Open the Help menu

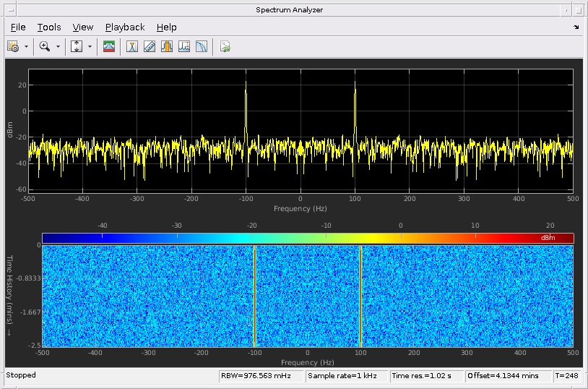coord(166,27)
